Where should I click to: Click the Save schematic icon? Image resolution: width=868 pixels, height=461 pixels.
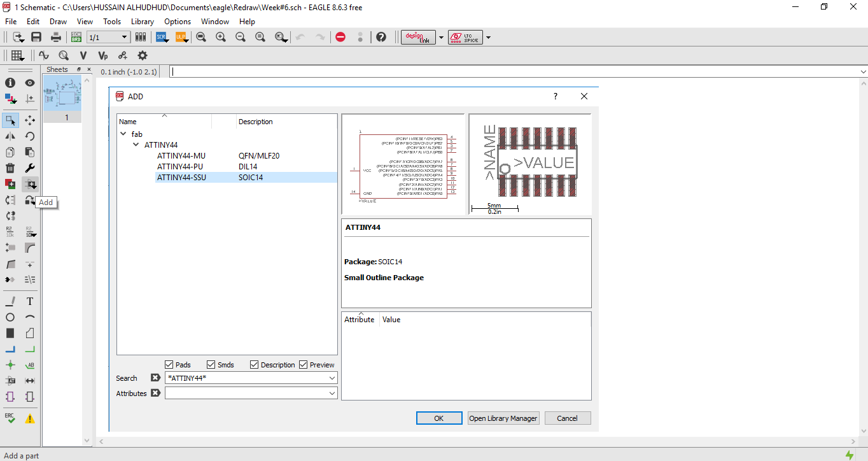tap(36, 37)
